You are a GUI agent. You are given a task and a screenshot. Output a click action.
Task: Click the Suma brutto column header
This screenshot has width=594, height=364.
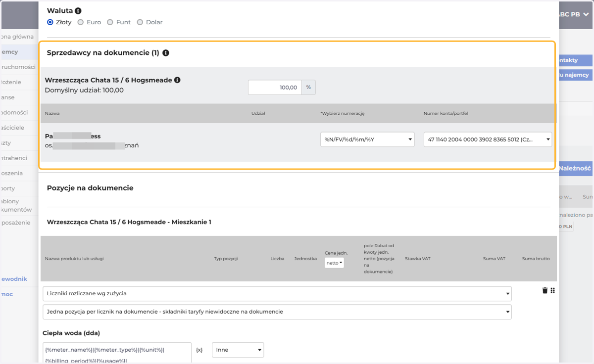coord(536,259)
